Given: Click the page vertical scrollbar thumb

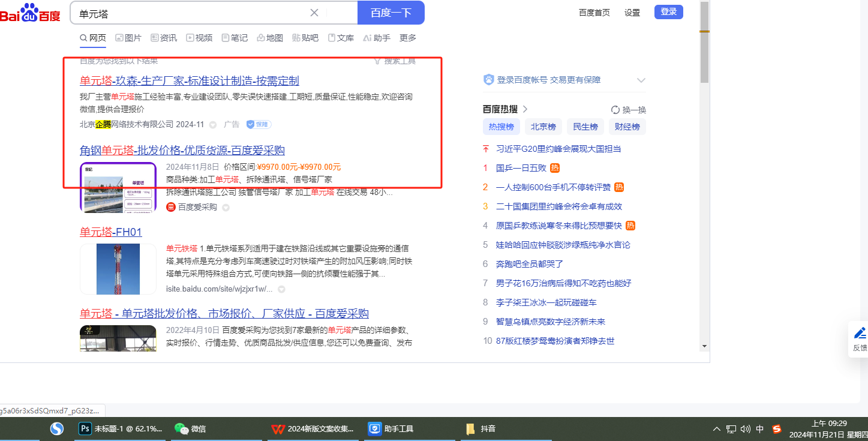Looking at the screenshot, I should [x=705, y=41].
